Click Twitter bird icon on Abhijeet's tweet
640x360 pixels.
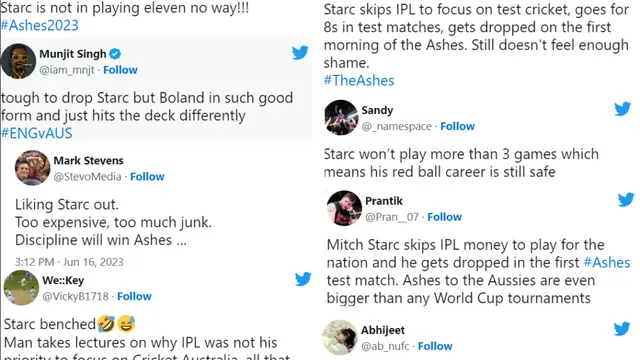tap(622, 329)
